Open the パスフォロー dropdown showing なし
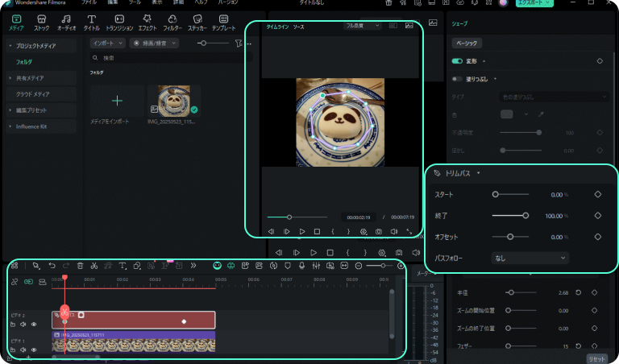Image resolution: width=619 pixels, height=364 pixels. click(x=530, y=258)
